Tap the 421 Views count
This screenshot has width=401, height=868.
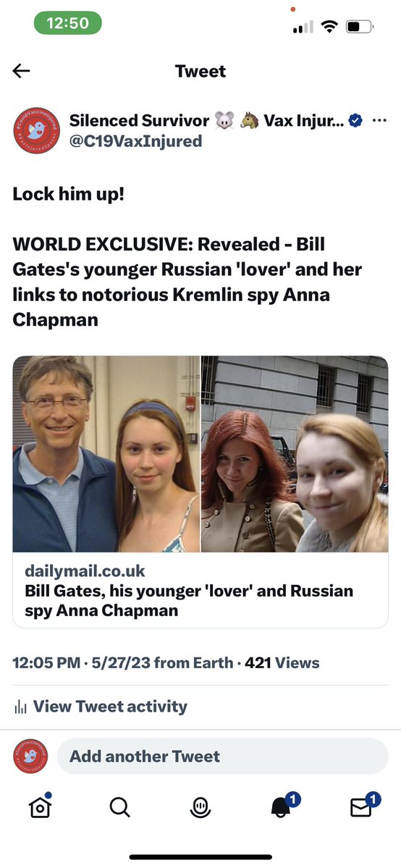(282, 662)
